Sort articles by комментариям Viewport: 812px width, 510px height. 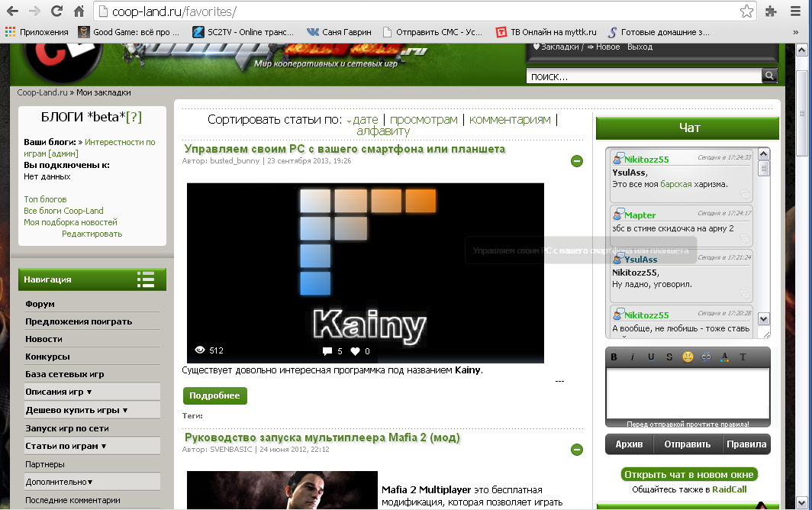click(x=510, y=120)
